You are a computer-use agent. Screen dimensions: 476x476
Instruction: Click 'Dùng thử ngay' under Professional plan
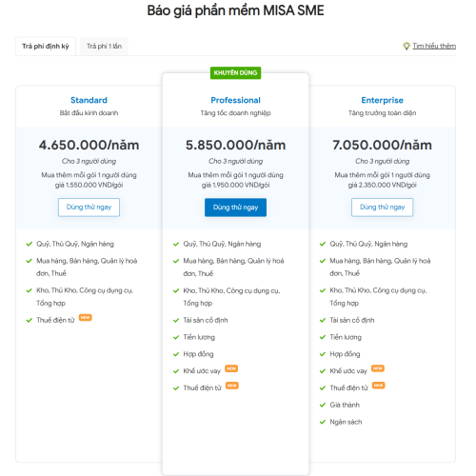point(235,208)
